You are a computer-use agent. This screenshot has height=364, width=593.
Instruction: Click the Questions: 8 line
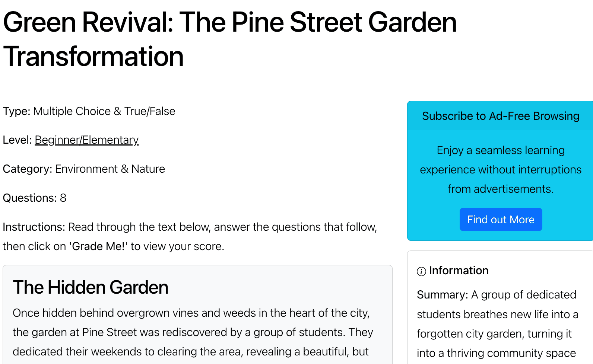(x=35, y=198)
